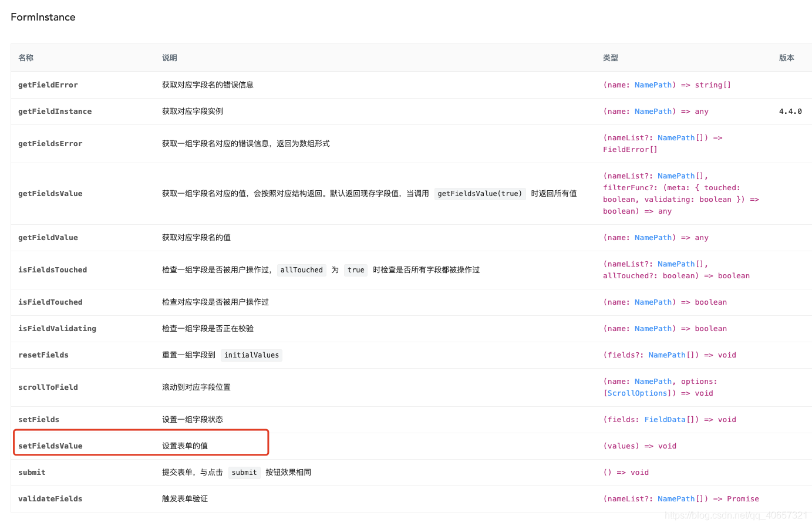The width and height of the screenshot is (812, 526).
Task: Open NamePath link in validateFields row
Action: [x=676, y=499]
